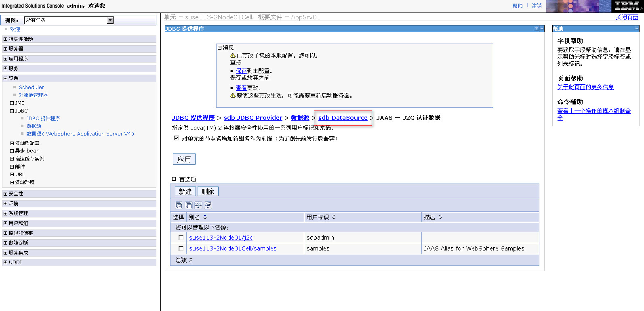Expand the 故障诊断 section
Viewport: 644px width, 311px height.
[6, 243]
